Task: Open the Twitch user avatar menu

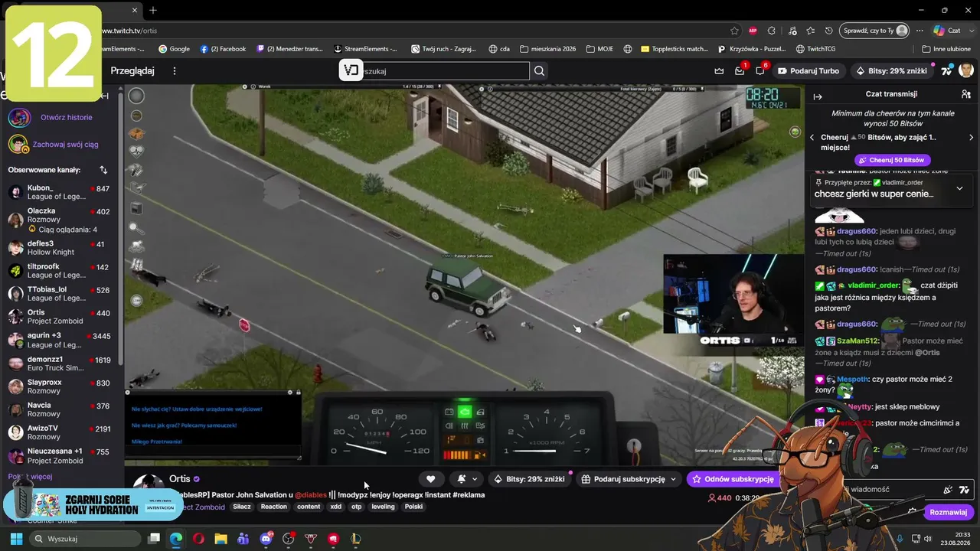Action: pyautogui.click(x=966, y=70)
